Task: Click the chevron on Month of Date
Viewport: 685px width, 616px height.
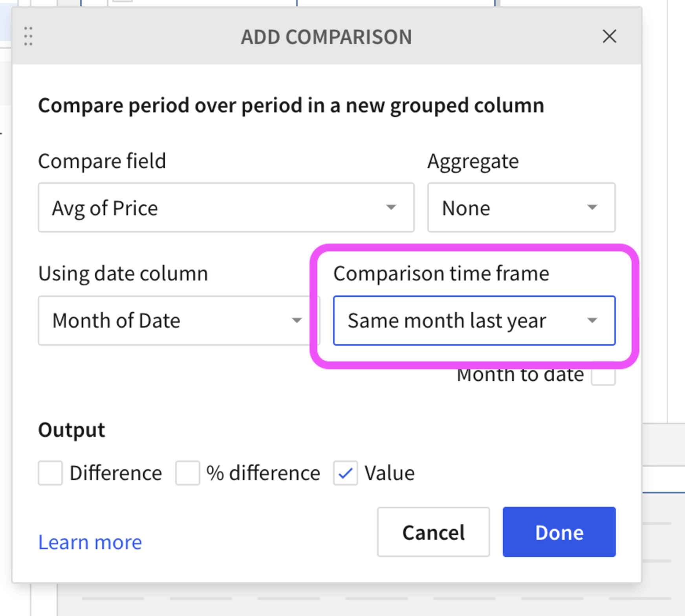Action: [x=296, y=321]
